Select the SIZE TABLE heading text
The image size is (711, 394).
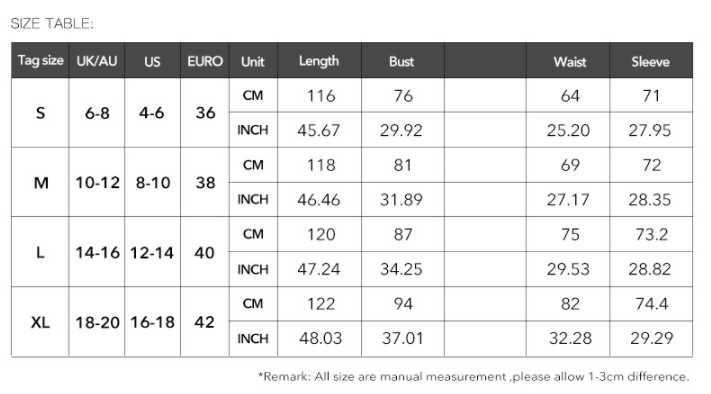(x=52, y=24)
